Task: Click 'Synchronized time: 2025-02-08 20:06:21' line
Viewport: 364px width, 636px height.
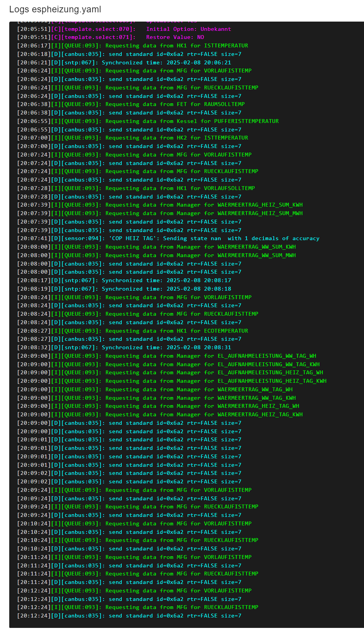Action: [124, 62]
